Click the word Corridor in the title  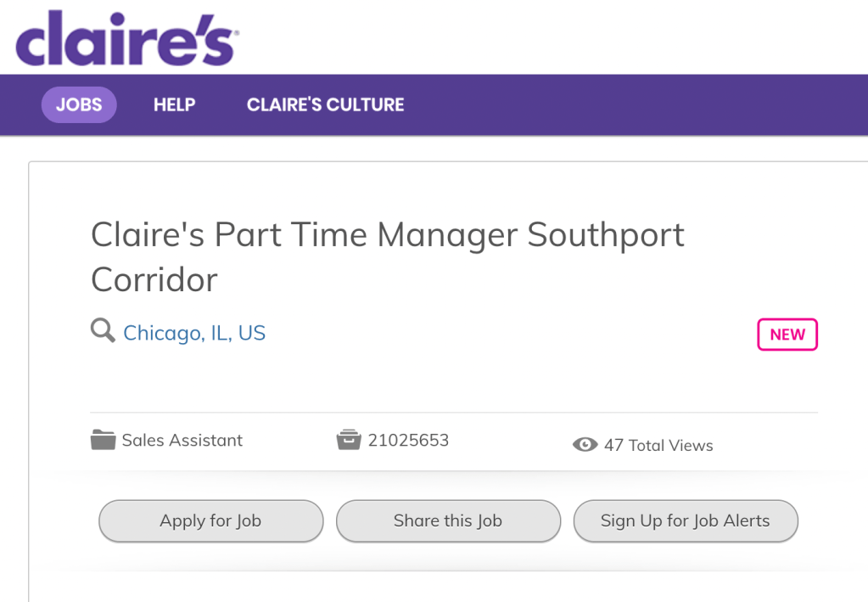(154, 279)
